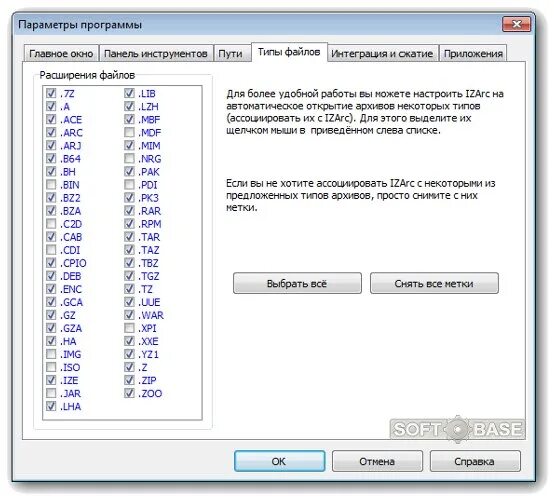Enable the .CDI extension checkbox
Viewport: 554px width, 500px height.
tap(51, 250)
